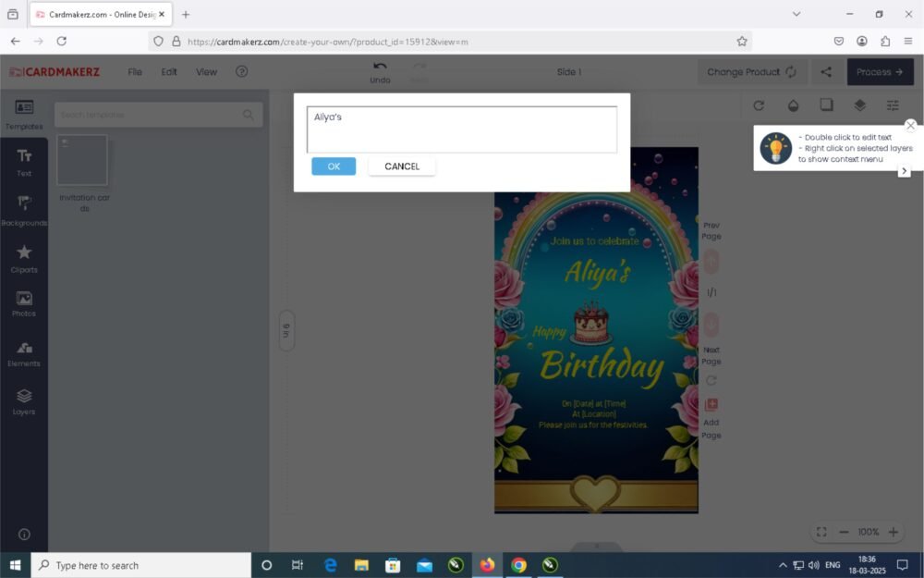Show next tip with chevron arrow

904,171
